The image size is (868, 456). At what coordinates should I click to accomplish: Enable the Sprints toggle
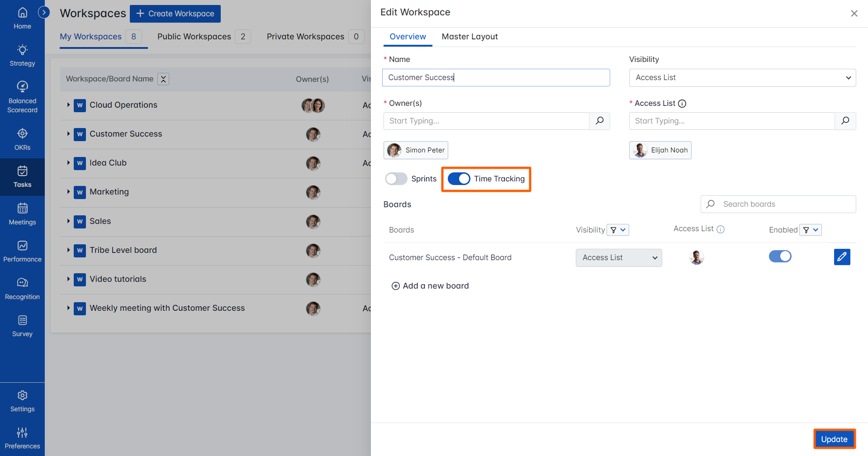click(x=396, y=179)
